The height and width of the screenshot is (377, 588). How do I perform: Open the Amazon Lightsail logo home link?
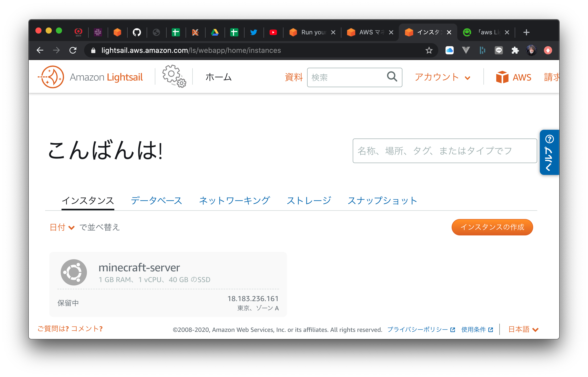click(90, 77)
